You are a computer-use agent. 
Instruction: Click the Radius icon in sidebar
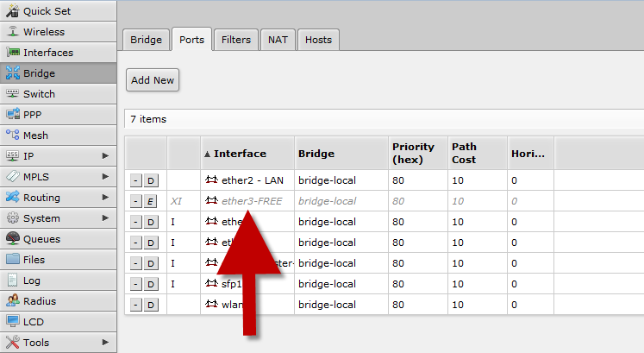point(13,301)
